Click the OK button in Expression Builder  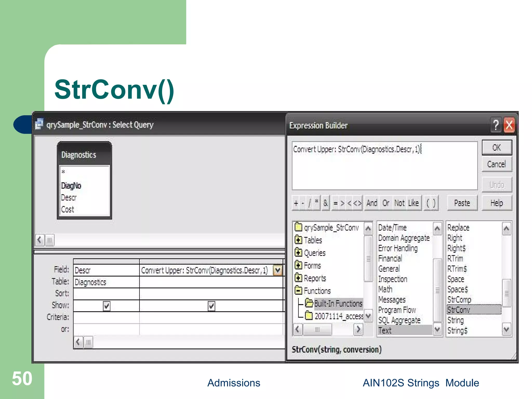(x=497, y=148)
